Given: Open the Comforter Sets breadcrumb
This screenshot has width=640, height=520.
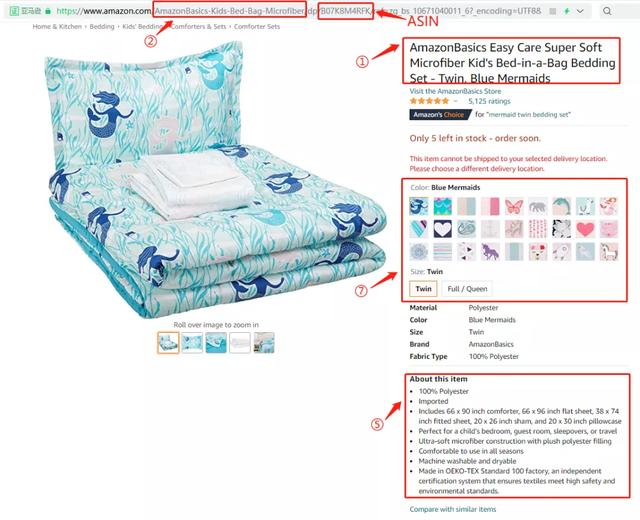Looking at the screenshot, I should (x=257, y=27).
